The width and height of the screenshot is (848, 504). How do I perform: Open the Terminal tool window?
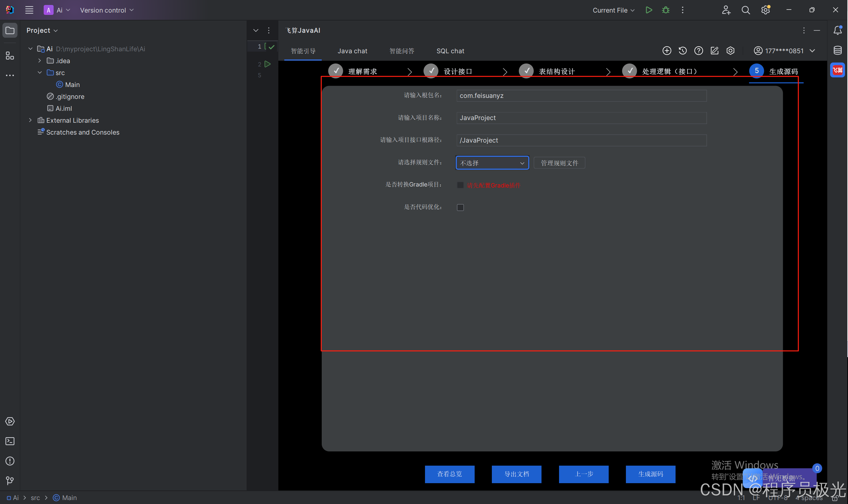pos(10,441)
